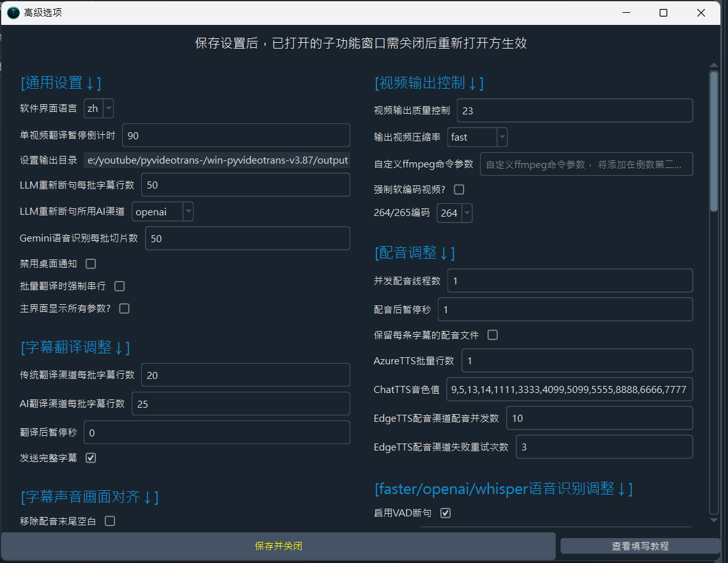Focus the 视频输出质量控制 input field
The width and height of the screenshot is (728, 563).
[x=574, y=111]
